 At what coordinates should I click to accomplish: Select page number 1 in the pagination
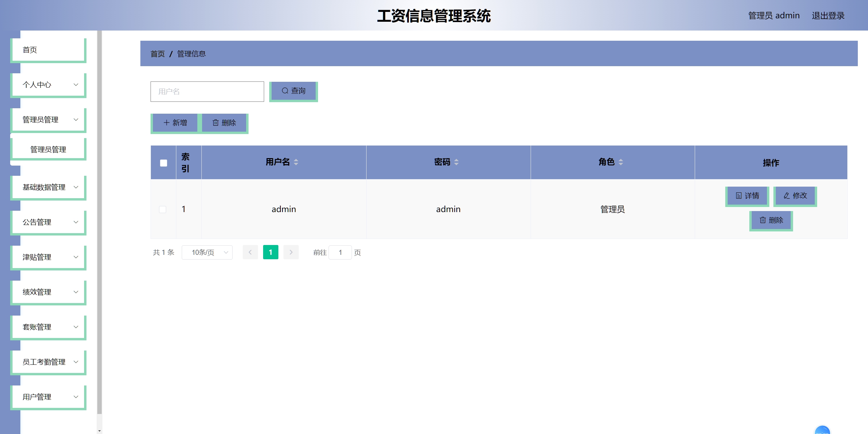coord(271,252)
